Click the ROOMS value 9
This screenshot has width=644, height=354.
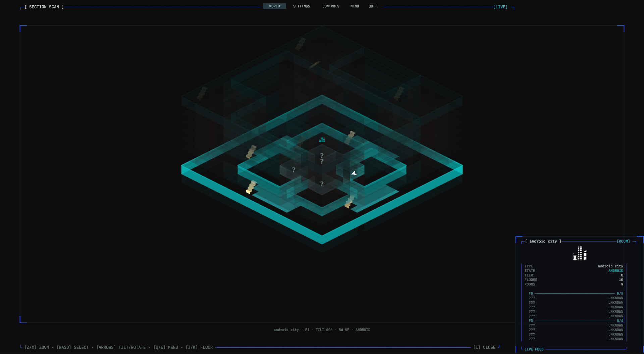[x=622, y=284]
